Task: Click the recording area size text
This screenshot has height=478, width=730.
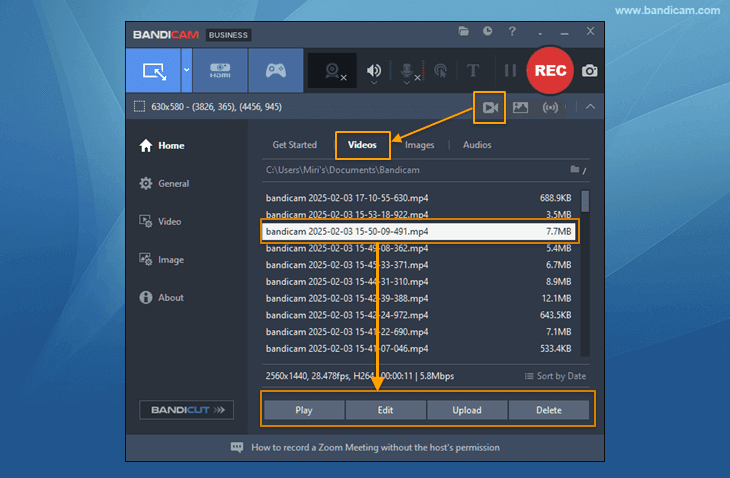Action: (216, 107)
